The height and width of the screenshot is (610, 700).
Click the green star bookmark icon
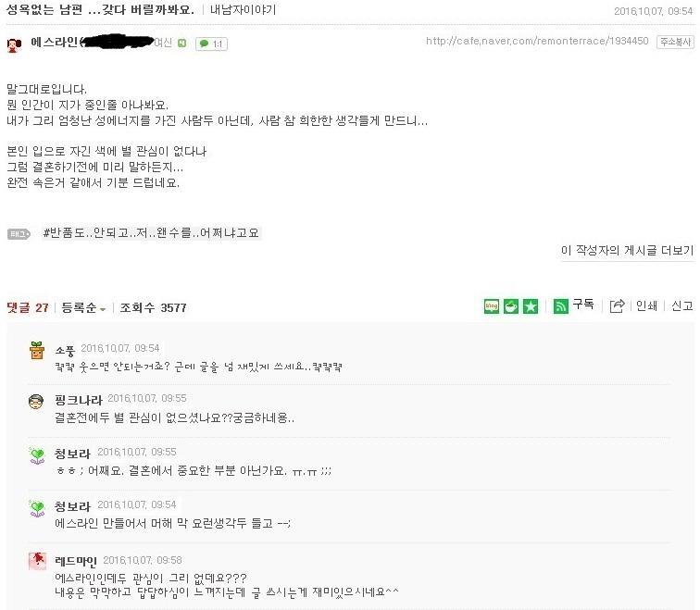[531, 306]
